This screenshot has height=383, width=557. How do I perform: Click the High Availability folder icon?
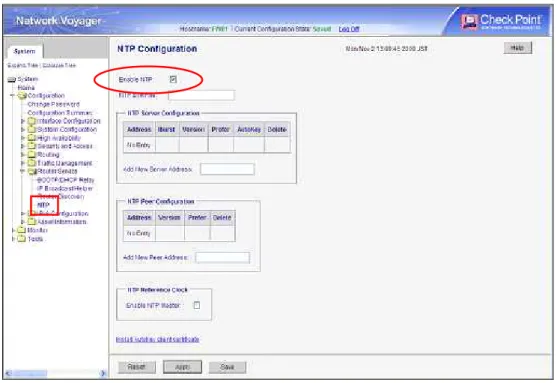(32, 138)
